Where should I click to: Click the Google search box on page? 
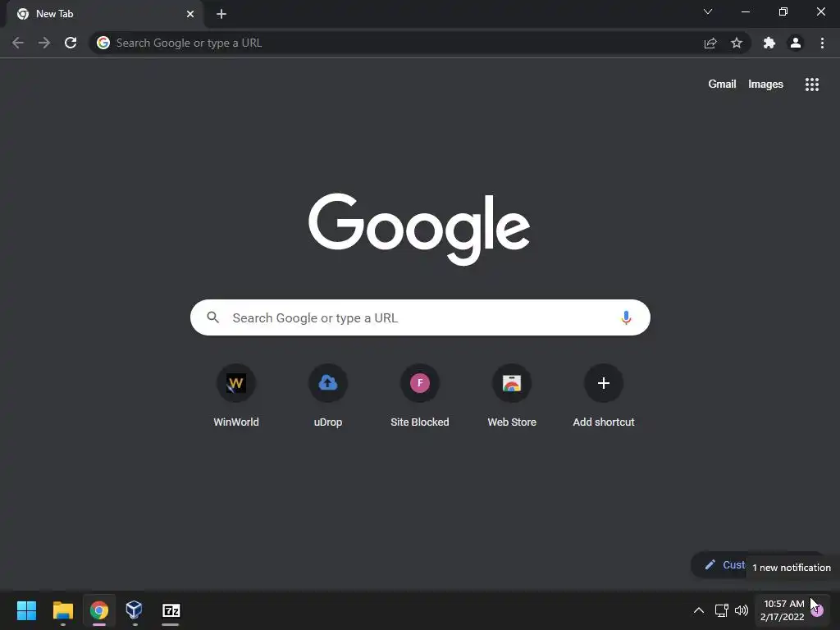pos(420,317)
